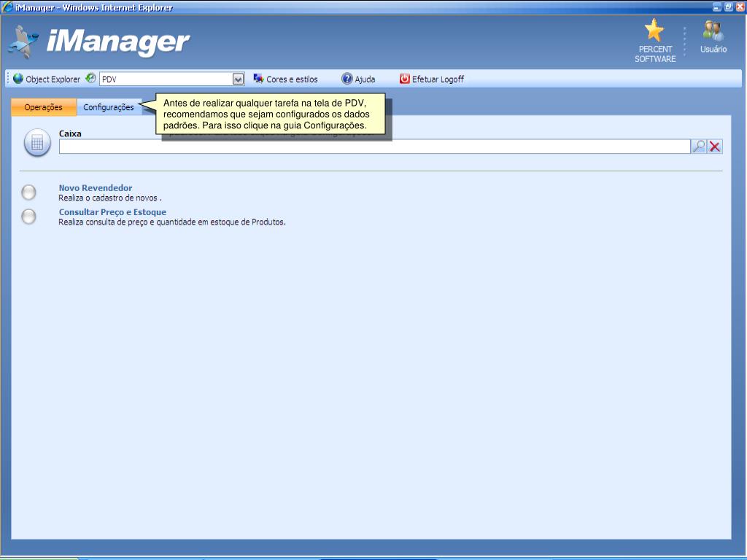Click the Usuário label text

pos(713,49)
